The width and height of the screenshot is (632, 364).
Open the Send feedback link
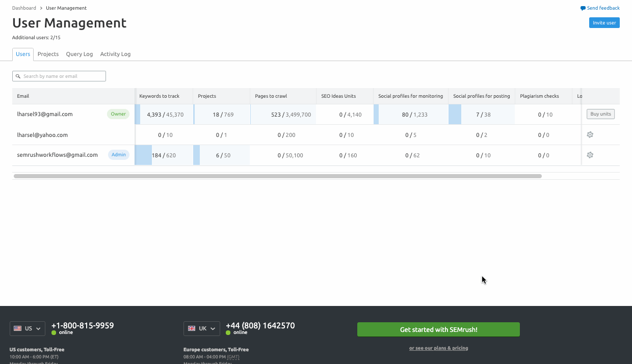(x=603, y=8)
